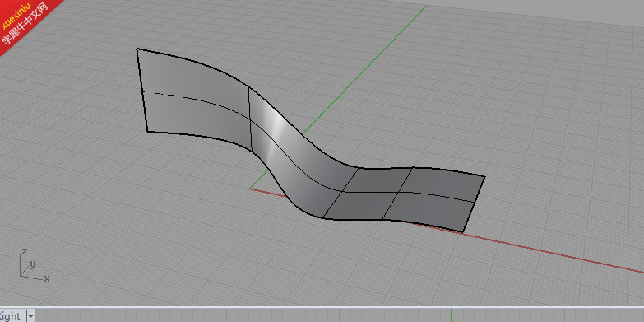Pick the far-right corner of the surface
Image resolution: width=644 pixels, height=322 pixels.
485,177
